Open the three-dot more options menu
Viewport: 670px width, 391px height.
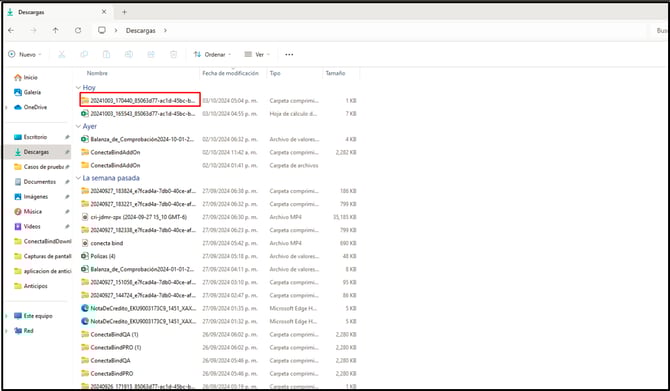pos(289,54)
